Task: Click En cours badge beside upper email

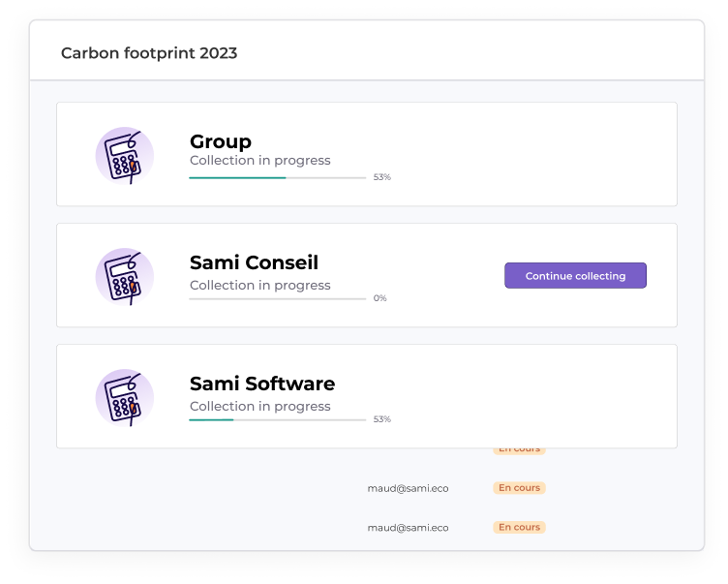Action: [519, 488]
